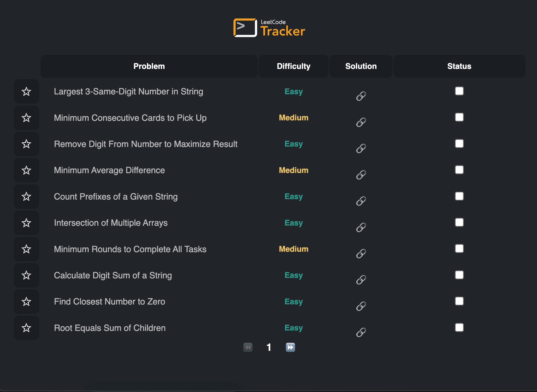This screenshot has width=537, height=392.
Task: Select title Intersection of Multiple Arrays
Action: [x=111, y=223]
